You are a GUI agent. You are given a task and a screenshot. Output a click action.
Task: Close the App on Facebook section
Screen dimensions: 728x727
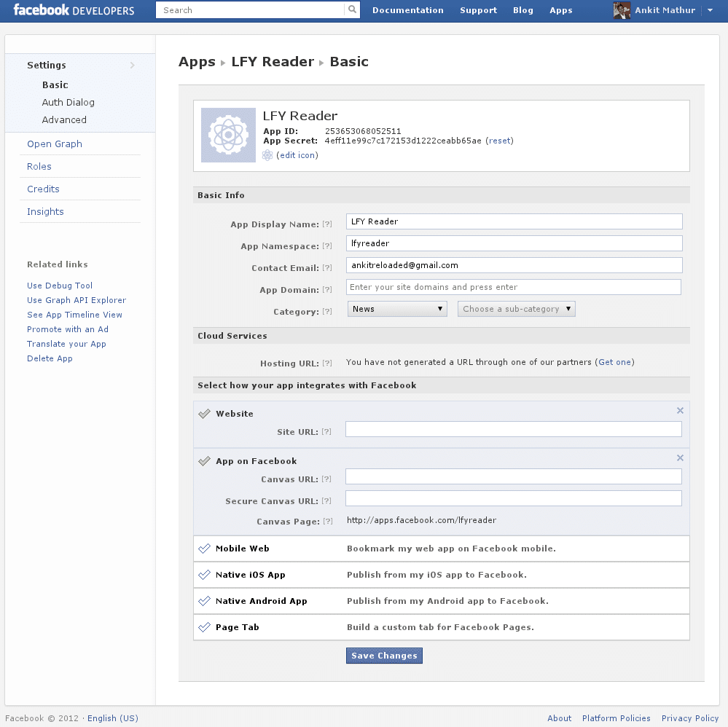coord(680,458)
